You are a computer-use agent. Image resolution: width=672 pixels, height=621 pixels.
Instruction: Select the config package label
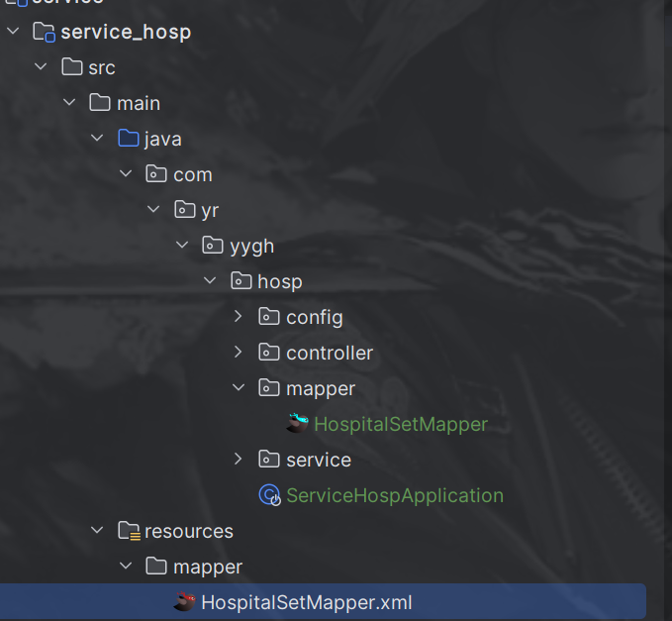(x=315, y=317)
